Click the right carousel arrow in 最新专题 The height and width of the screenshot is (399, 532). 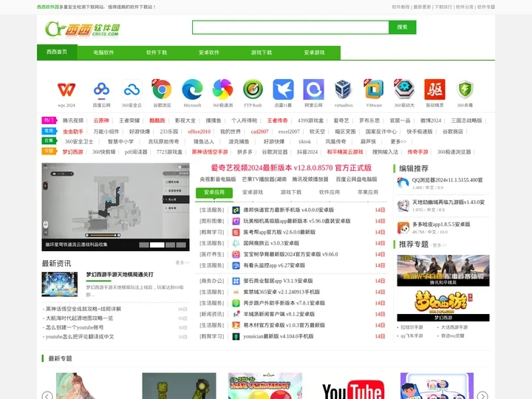click(482, 395)
